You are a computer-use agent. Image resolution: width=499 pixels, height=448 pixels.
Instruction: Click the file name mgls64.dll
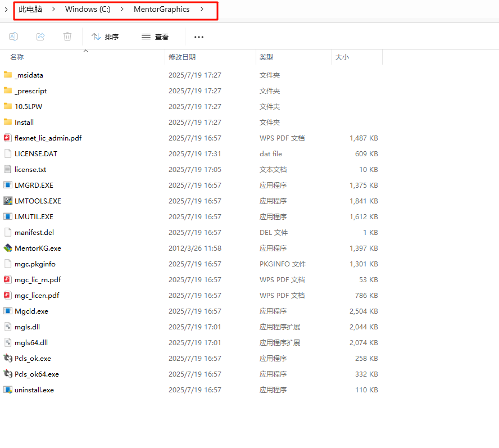click(31, 343)
